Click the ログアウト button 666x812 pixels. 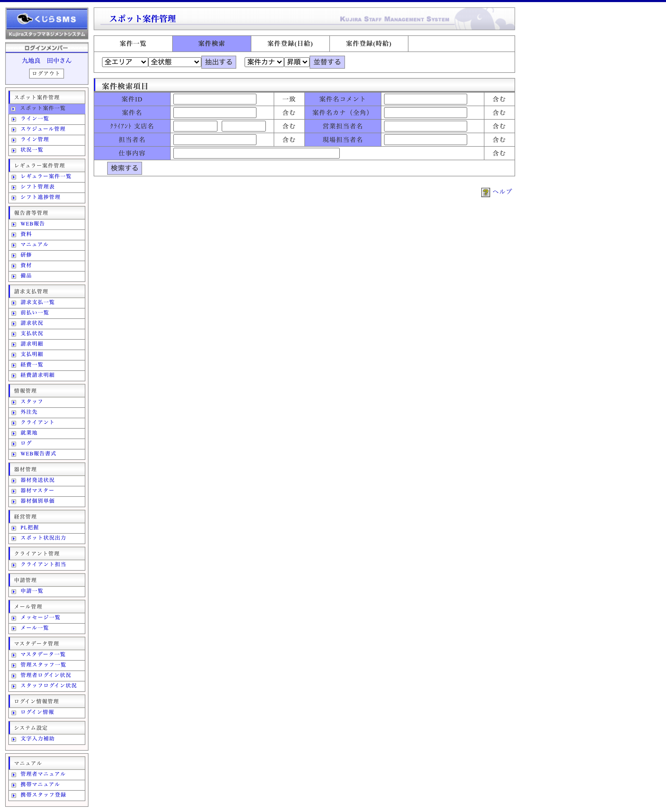46,73
